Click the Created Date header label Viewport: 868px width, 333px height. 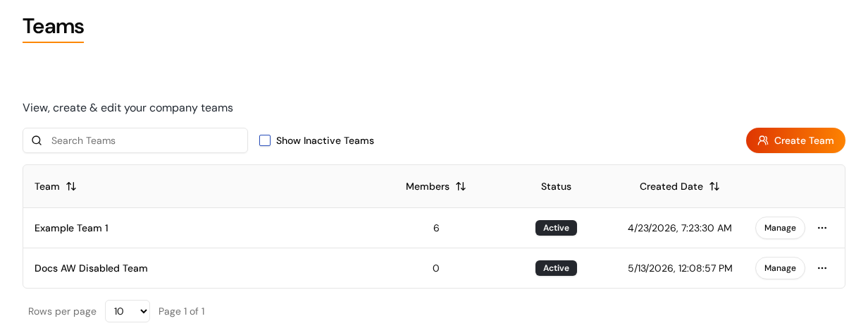[671, 186]
